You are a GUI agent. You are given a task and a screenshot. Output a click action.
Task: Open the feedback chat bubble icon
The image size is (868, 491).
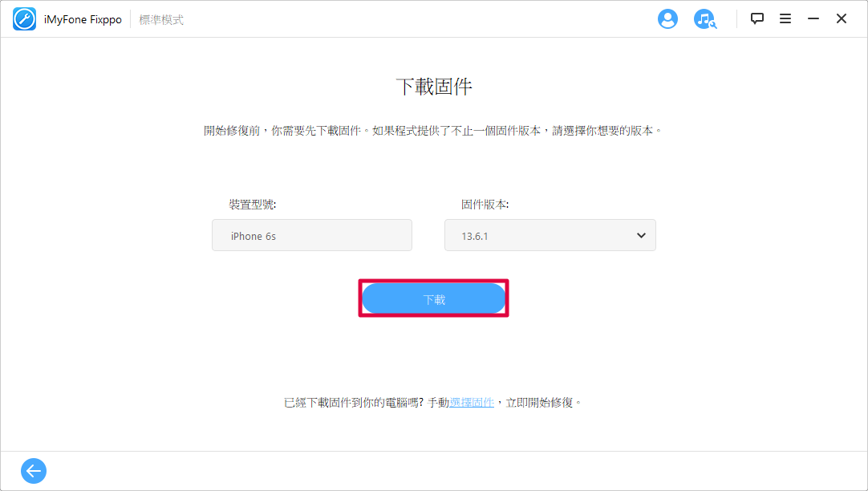[x=756, y=18]
